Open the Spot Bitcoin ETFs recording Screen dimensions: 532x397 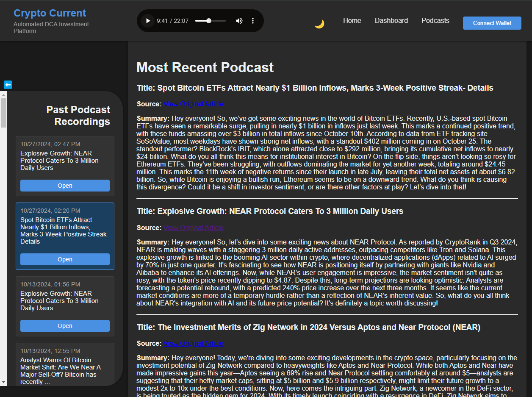pos(65,259)
